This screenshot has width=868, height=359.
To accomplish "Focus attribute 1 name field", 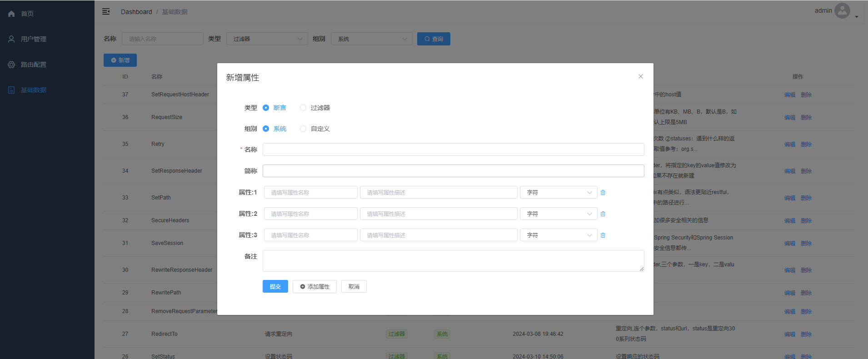I will [311, 193].
